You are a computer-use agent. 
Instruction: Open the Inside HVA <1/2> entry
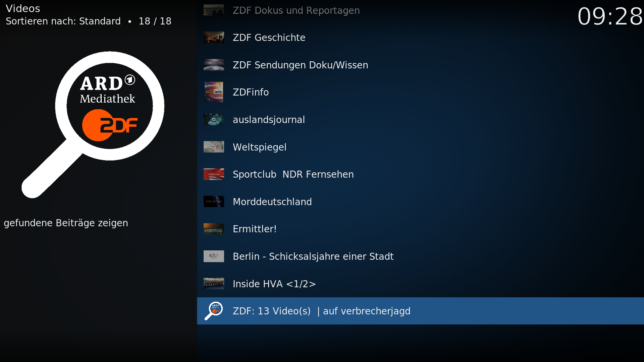tap(420, 284)
